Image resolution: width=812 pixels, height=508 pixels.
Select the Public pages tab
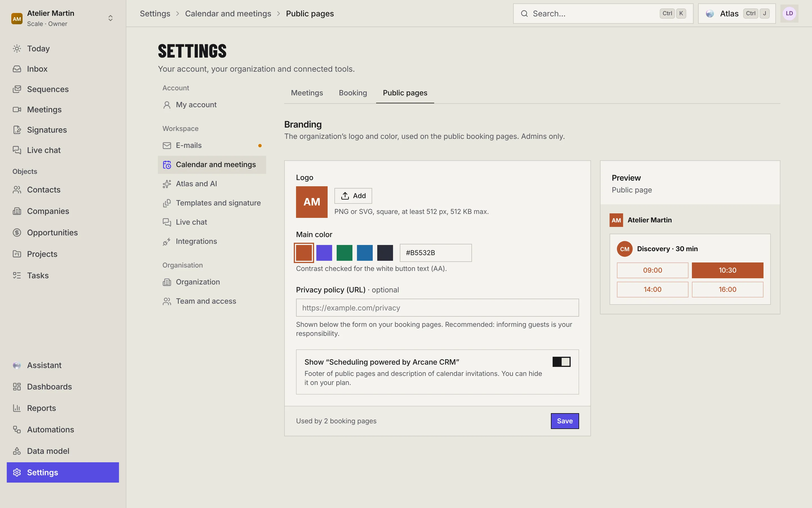coord(405,93)
